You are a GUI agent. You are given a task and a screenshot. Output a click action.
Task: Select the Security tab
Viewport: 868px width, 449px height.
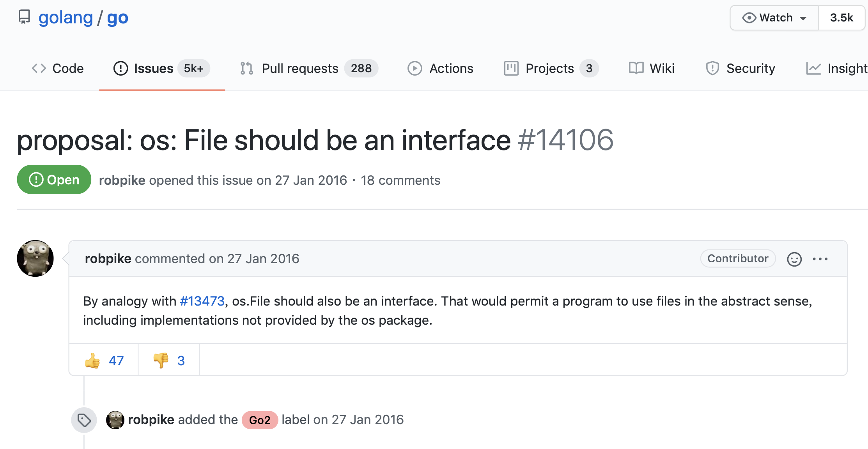[740, 69]
